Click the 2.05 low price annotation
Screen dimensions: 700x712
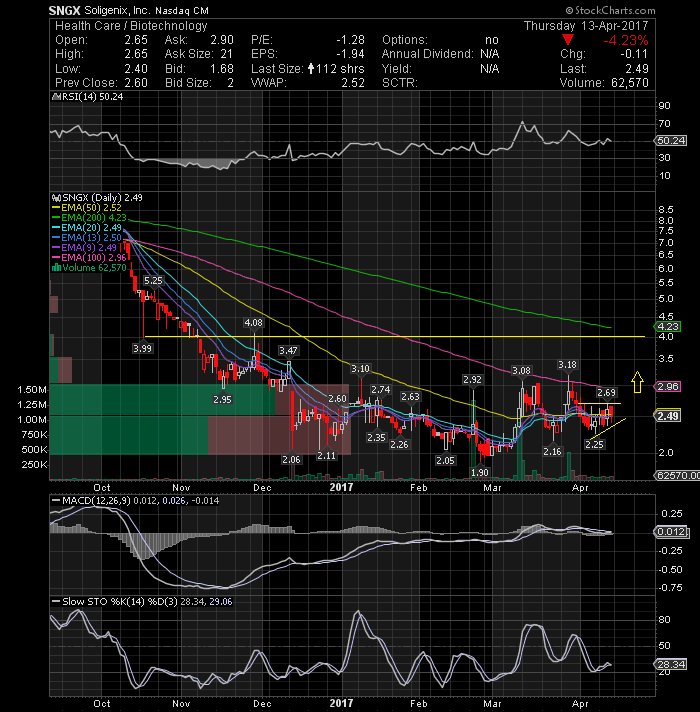tap(445, 460)
